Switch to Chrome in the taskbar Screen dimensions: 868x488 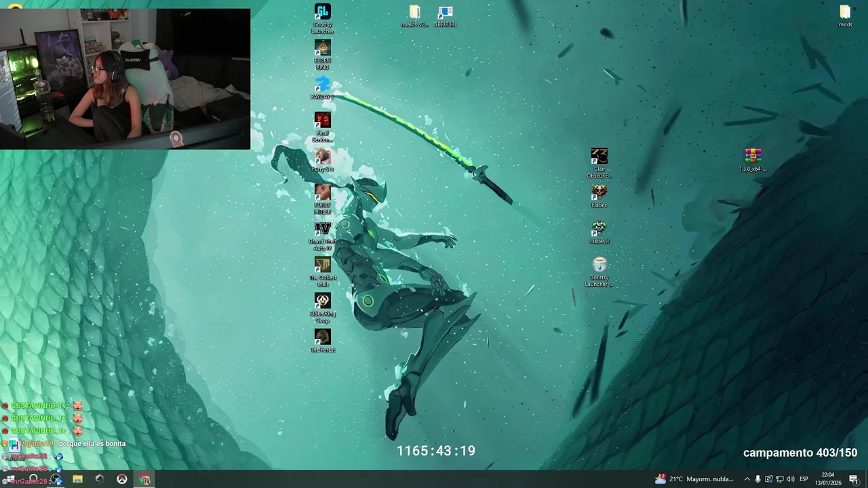click(x=144, y=479)
